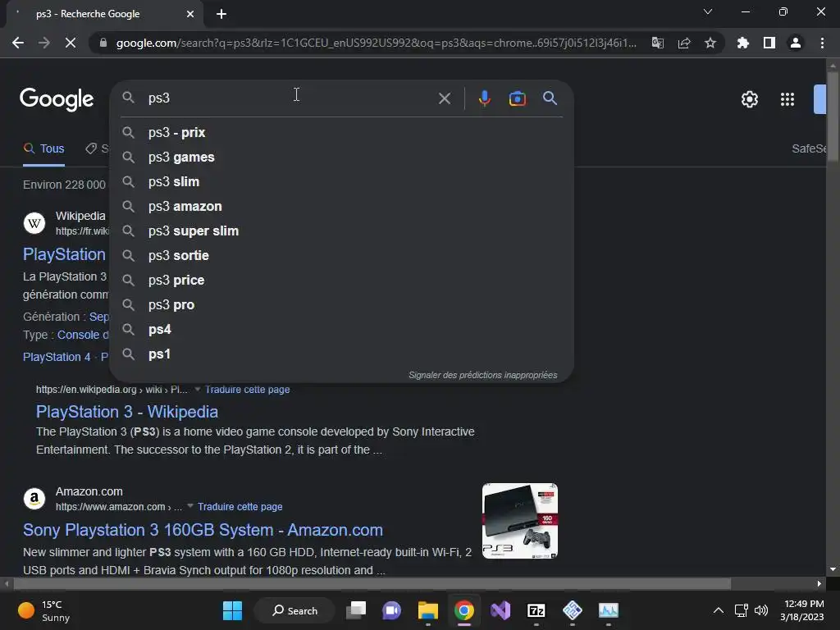This screenshot has height=630, width=840.
Task: Show hidden system tray icons
Action: click(x=719, y=610)
